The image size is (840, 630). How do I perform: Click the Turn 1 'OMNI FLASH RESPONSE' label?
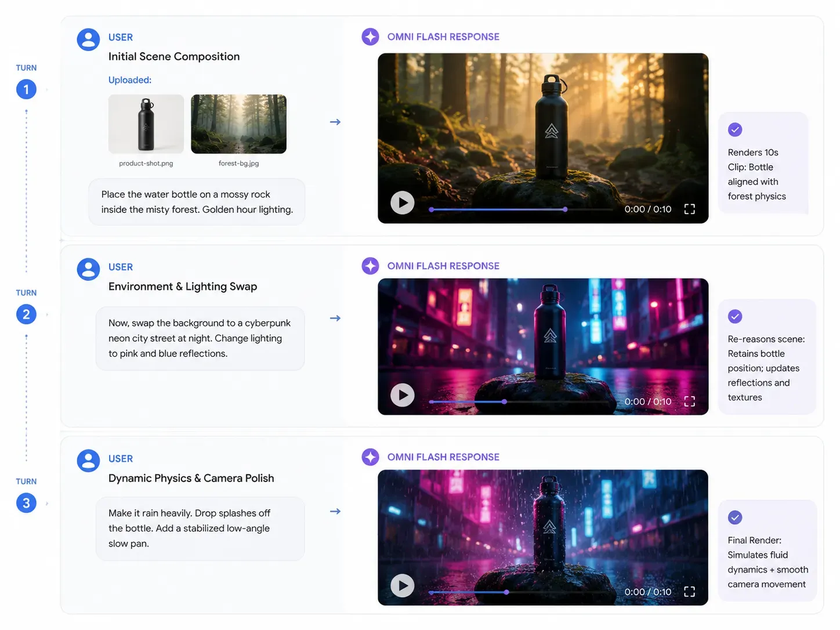(x=443, y=37)
